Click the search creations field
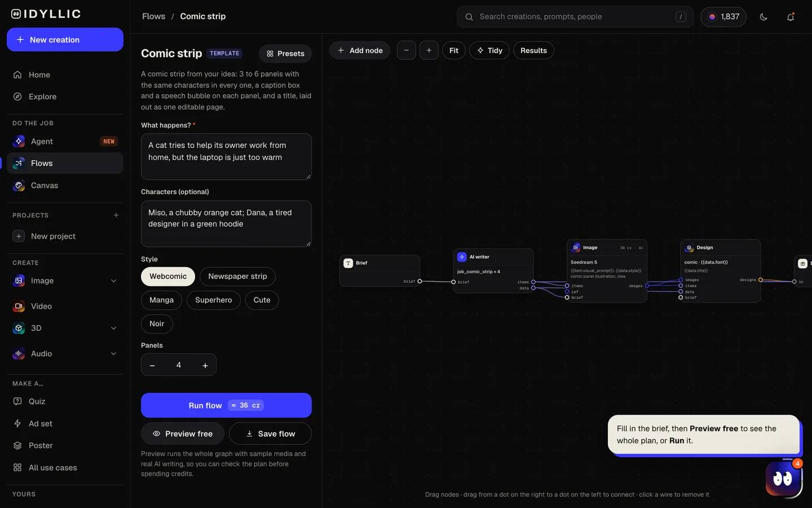Screen dimensions: 812x508 click(575, 17)
